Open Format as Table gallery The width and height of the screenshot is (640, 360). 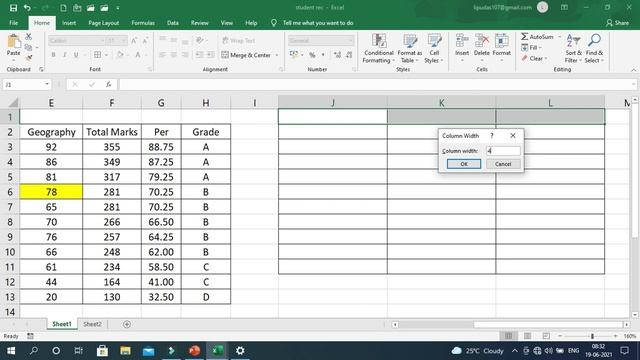(410, 48)
